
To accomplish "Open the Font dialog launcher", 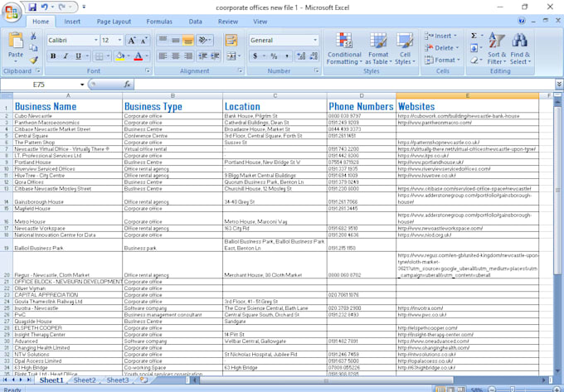I will point(148,71).
